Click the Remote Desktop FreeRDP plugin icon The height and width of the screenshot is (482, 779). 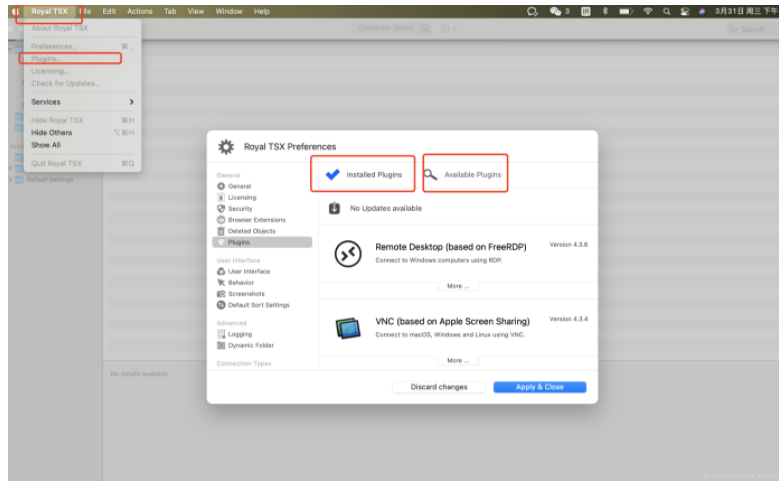pos(348,254)
